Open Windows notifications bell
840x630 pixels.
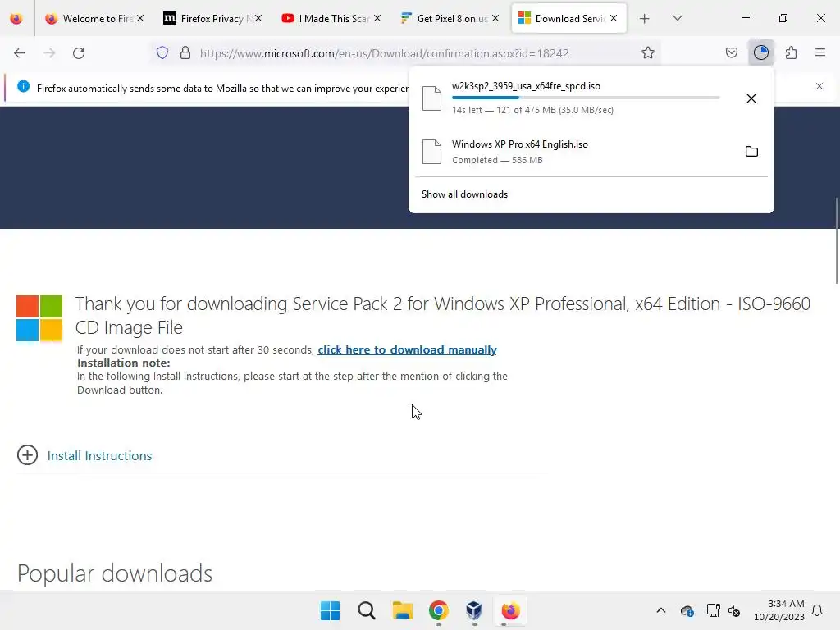click(817, 610)
